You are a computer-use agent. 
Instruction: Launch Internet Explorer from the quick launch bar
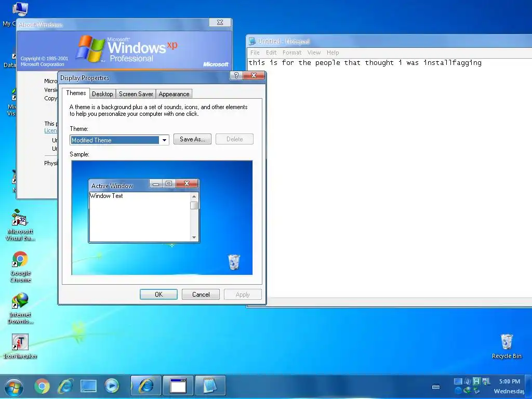(65, 386)
